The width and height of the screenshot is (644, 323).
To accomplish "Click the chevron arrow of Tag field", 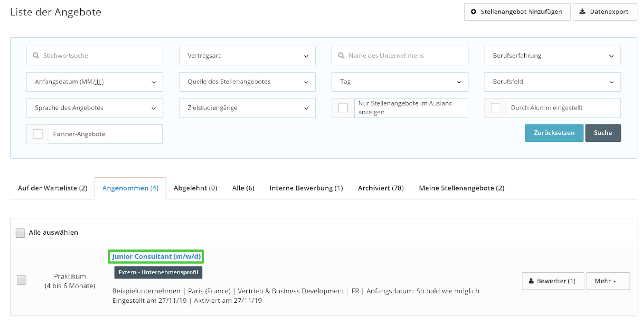I will tap(459, 82).
